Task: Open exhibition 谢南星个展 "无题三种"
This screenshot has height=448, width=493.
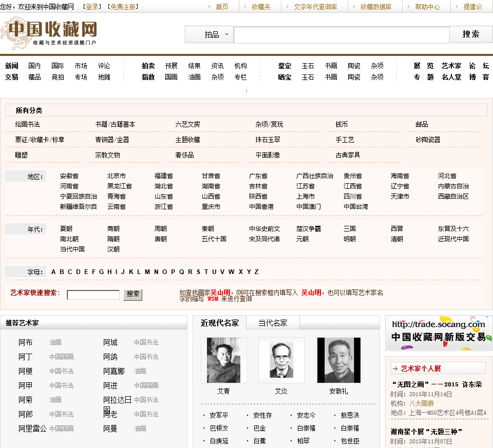Action: pyautogui.click(x=426, y=432)
